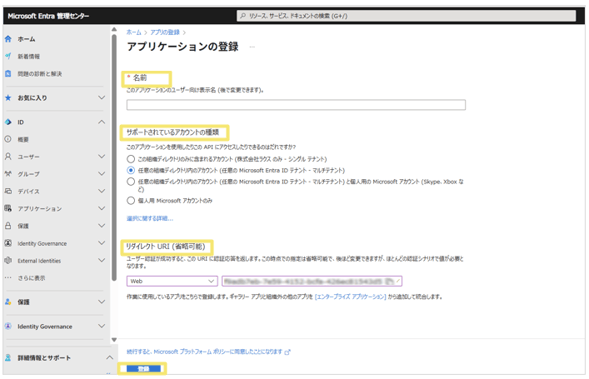
Task: Select any Entra ID tenant multitenant option
Action: (131, 170)
